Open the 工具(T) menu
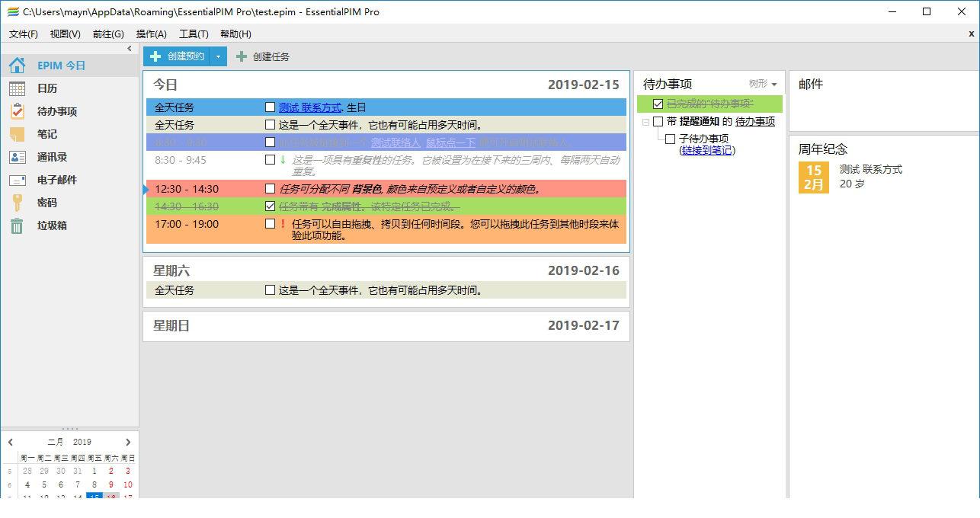Viewport: 980px width, 518px height. coord(194,34)
